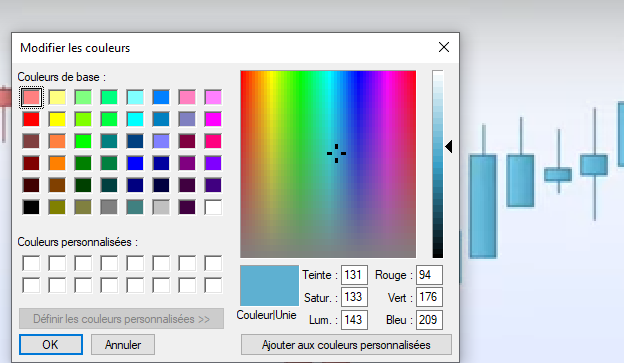The image size is (624, 363).
Task: Click the Lum. value field
Action: (354, 320)
